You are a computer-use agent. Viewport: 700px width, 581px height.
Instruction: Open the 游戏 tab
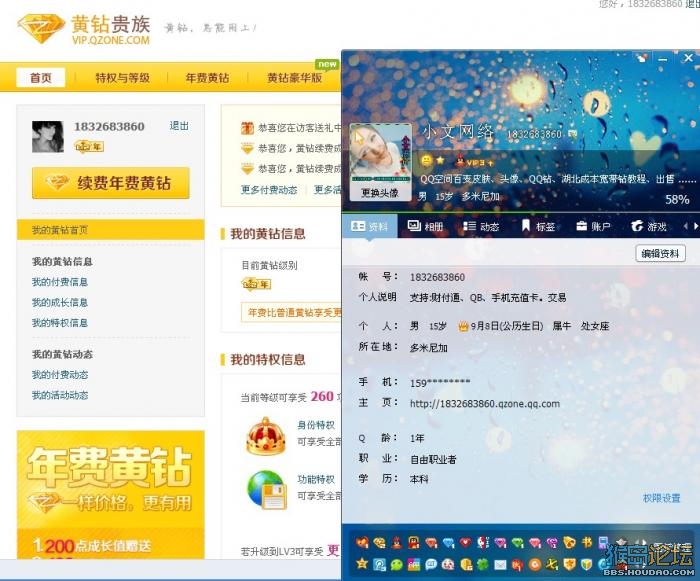click(649, 226)
